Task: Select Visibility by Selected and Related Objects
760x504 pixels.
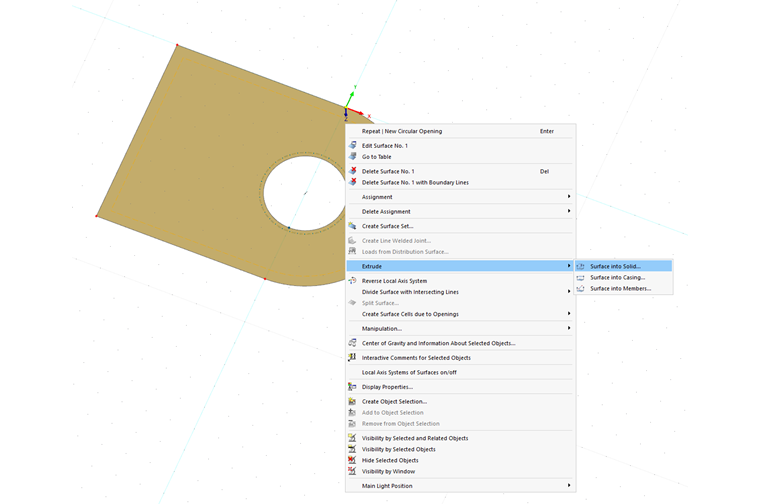Action: (x=460, y=438)
